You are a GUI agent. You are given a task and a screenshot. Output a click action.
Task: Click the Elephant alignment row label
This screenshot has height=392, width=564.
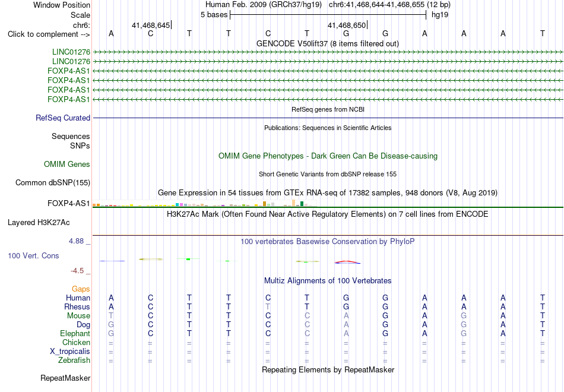tap(75, 333)
